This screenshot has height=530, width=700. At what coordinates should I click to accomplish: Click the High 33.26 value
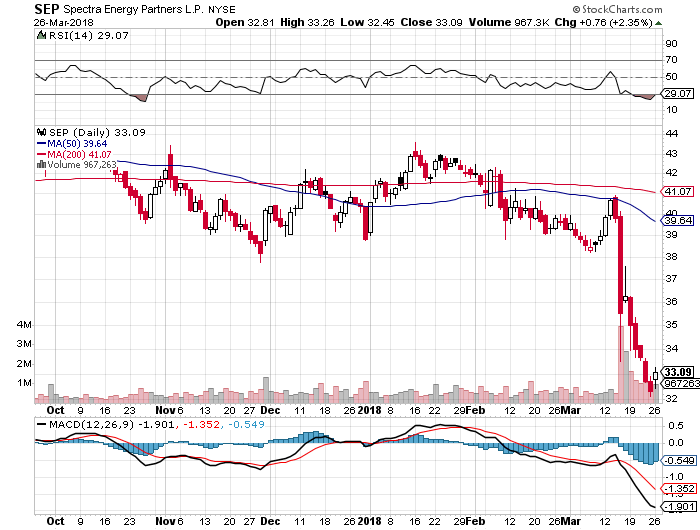tap(307, 22)
